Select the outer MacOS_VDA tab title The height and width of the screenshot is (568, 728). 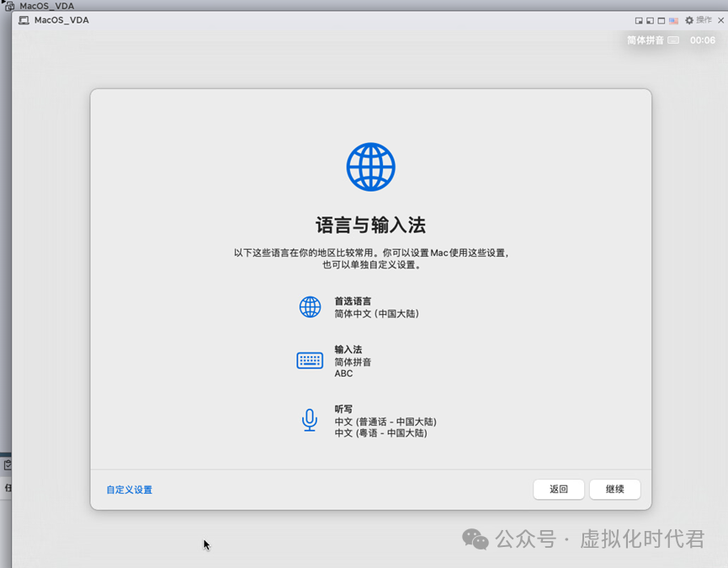click(x=46, y=6)
